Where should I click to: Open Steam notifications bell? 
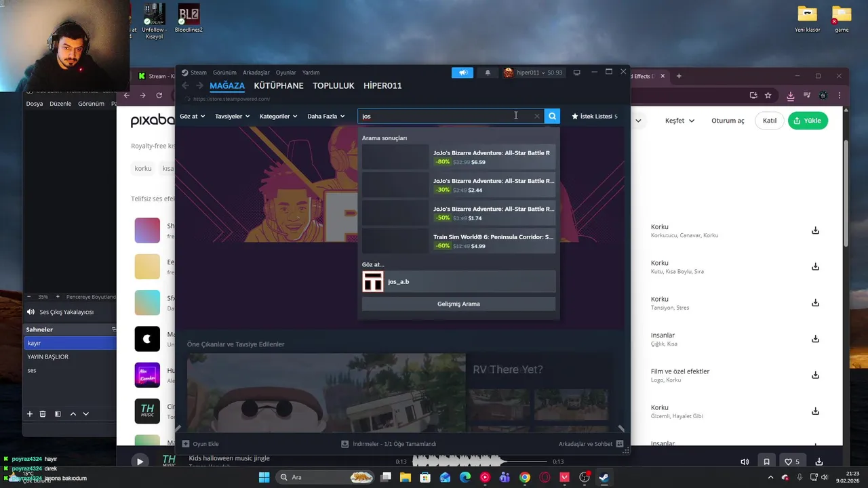(488, 73)
